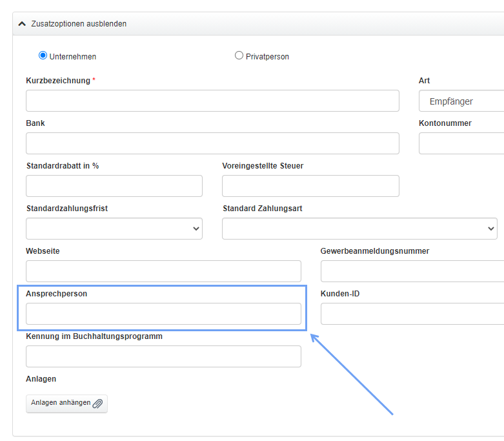Click the Unternehmen label text
Screen dimensions: 504x441
(x=72, y=57)
